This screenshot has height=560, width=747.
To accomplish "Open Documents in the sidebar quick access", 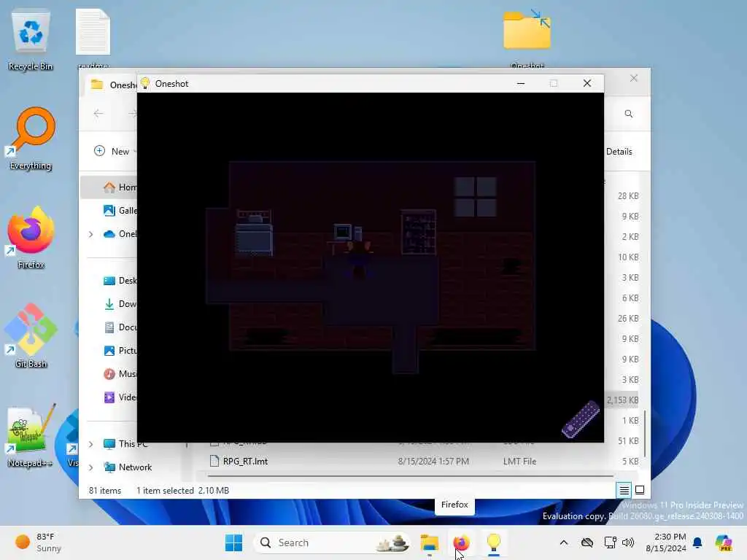I will point(120,327).
